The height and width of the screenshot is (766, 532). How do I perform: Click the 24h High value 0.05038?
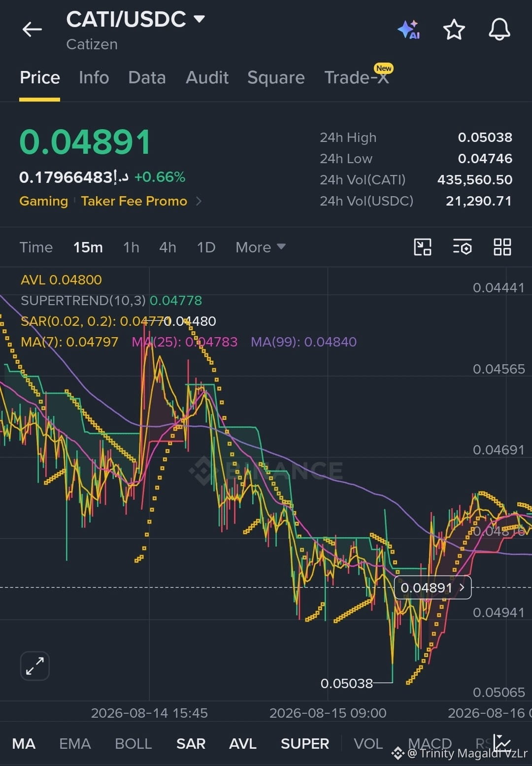pyautogui.click(x=485, y=138)
